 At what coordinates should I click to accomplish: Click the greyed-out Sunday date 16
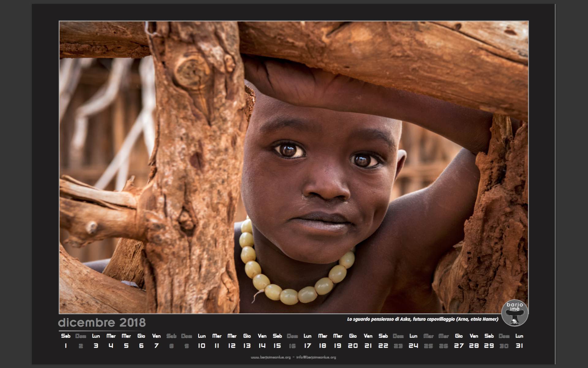pyautogui.click(x=292, y=346)
